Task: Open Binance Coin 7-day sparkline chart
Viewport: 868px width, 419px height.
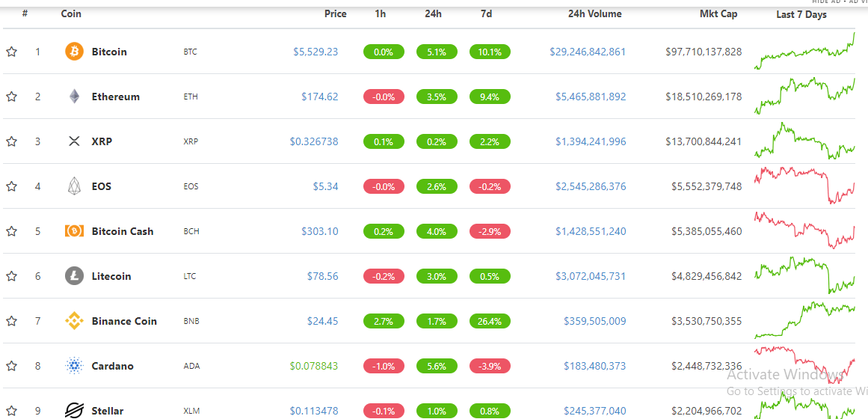Action: pos(804,319)
